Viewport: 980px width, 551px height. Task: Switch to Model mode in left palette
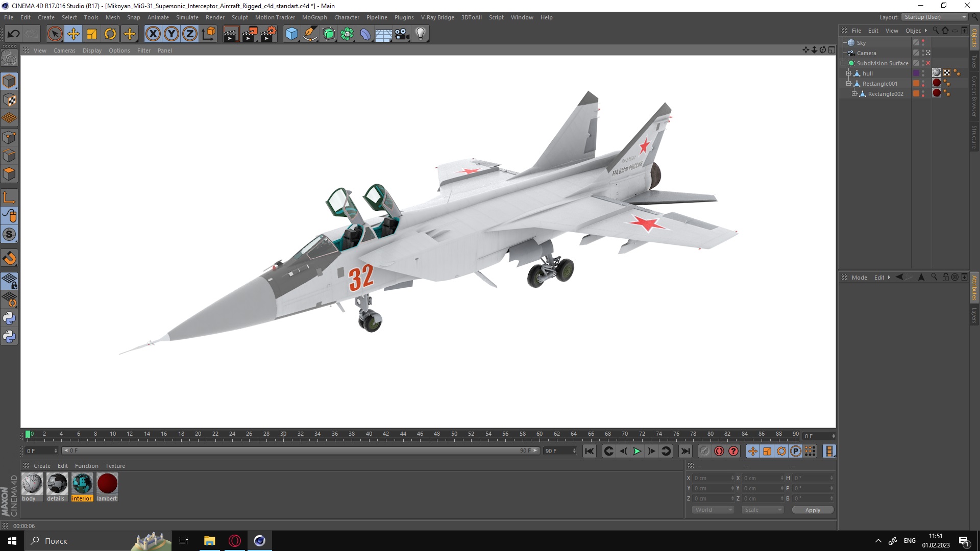(9, 81)
